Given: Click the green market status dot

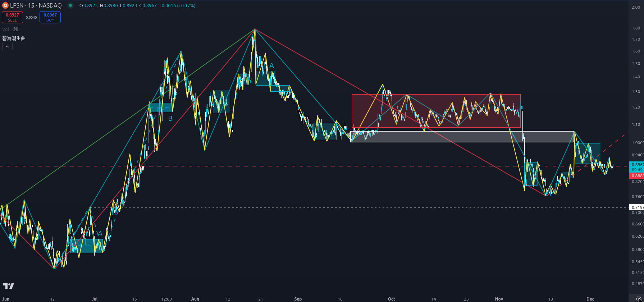Looking at the screenshot, I should (70, 5).
